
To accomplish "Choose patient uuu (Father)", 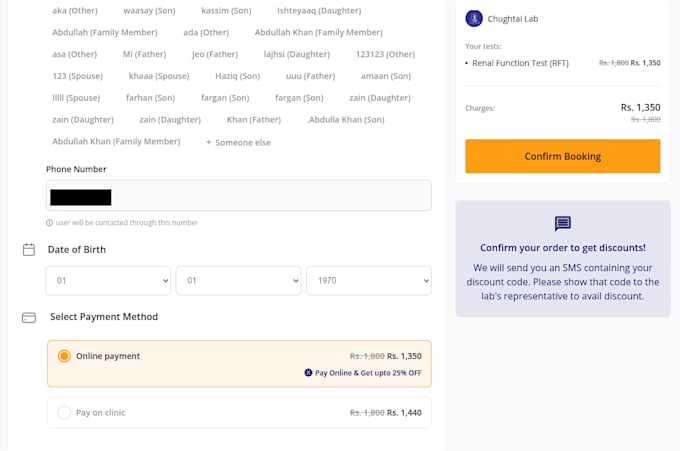I will (311, 76).
